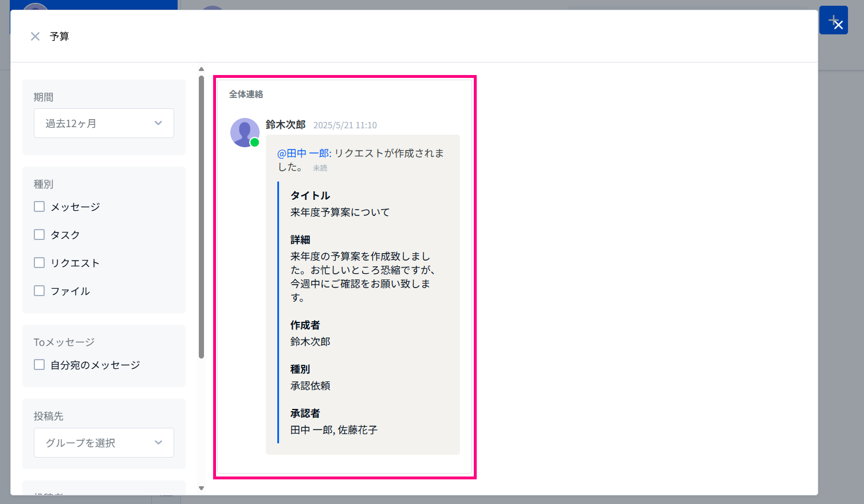Click the 未読 status label
The height and width of the screenshot is (504, 864).
[x=320, y=168]
